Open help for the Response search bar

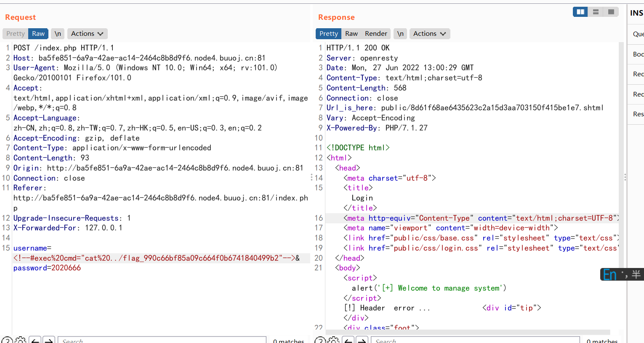320,340
